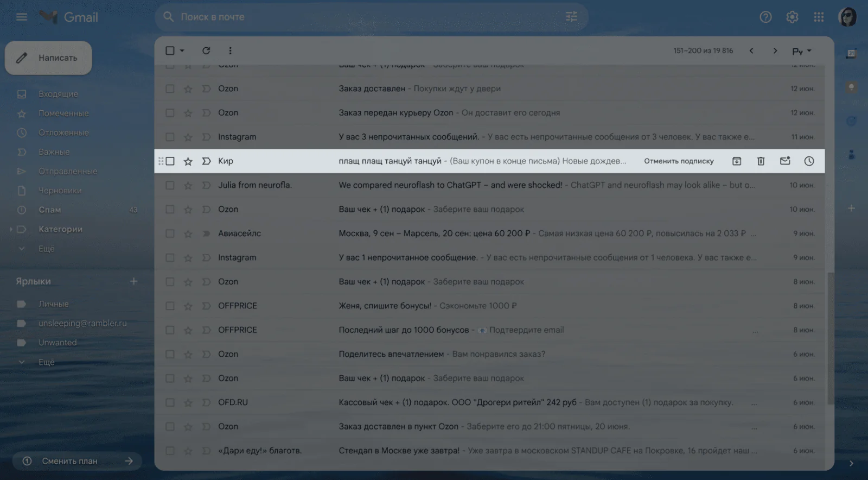
Task: Open the Unwanted label
Action: click(x=58, y=343)
